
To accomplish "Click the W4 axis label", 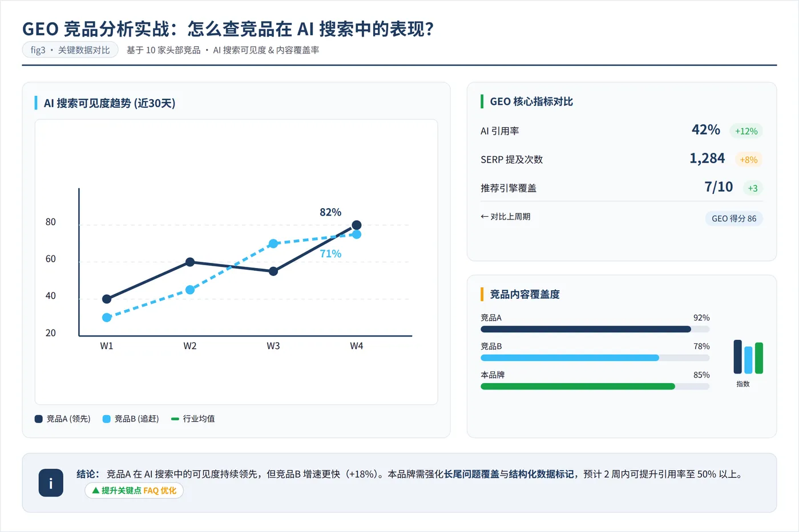I will 357,346.
